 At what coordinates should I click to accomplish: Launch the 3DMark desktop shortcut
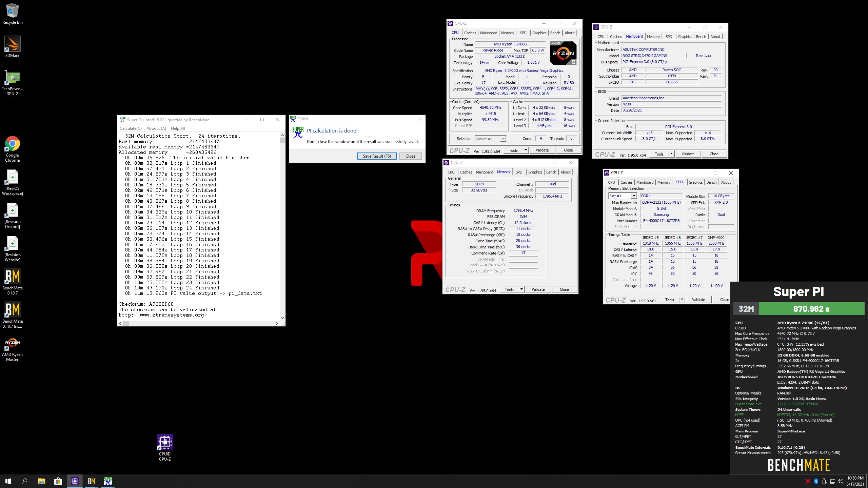pyautogui.click(x=13, y=47)
